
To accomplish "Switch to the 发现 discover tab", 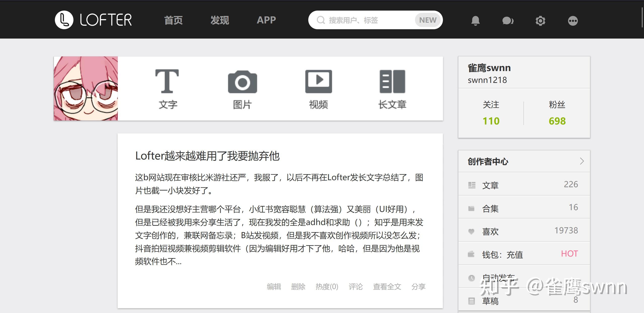I will pos(219,20).
